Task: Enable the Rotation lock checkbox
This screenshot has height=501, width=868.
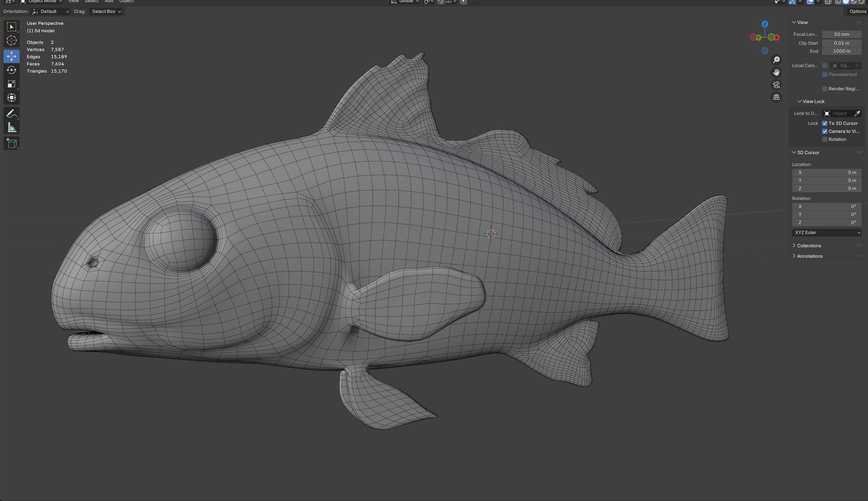Action: tap(825, 139)
